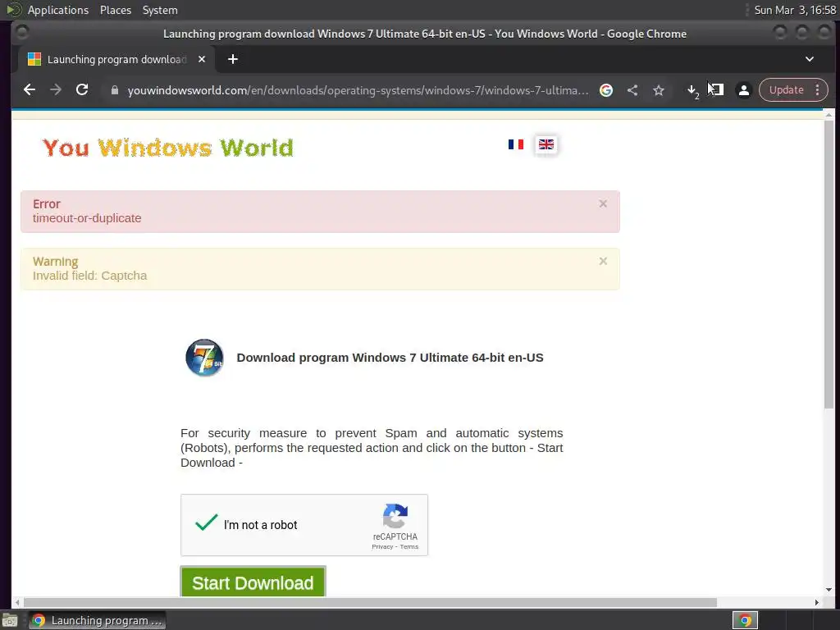
Task: Click the Chrome workspace icon at bottom right
Action: click(745, 620)
